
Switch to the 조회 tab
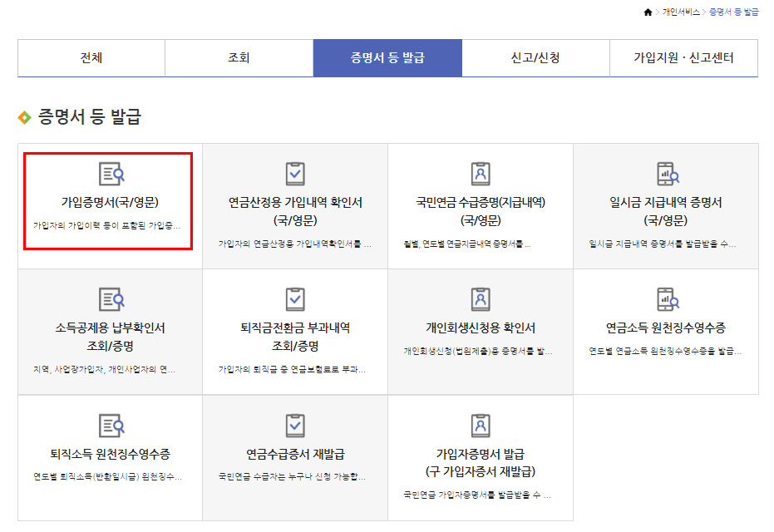pos(240,57)
